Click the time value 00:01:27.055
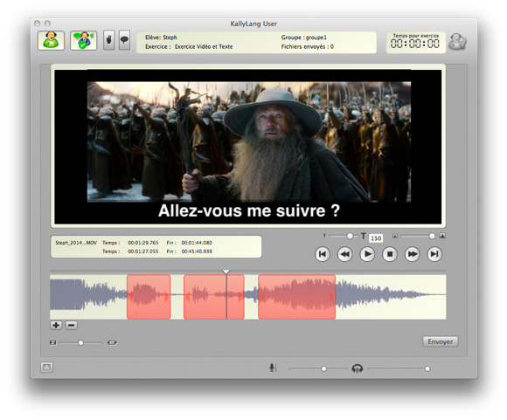Screen dimensions: 507x420 (x=142, y=251)
